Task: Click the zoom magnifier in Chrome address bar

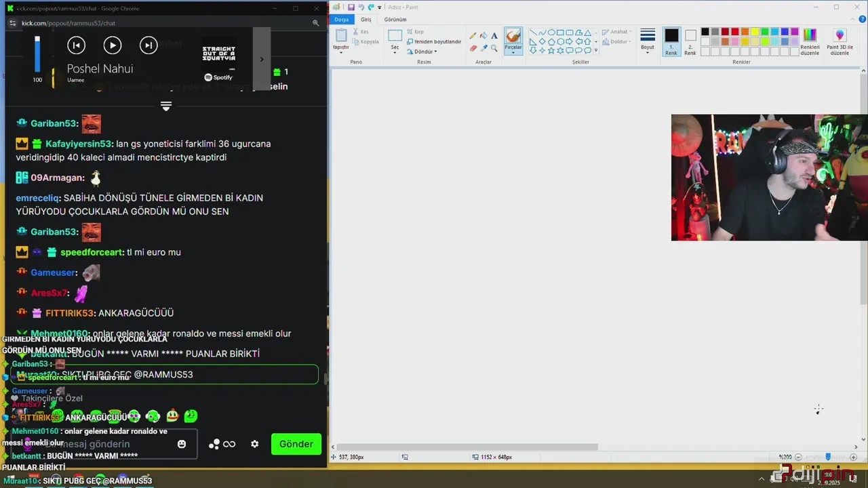Action: click(x=315, y=23)
